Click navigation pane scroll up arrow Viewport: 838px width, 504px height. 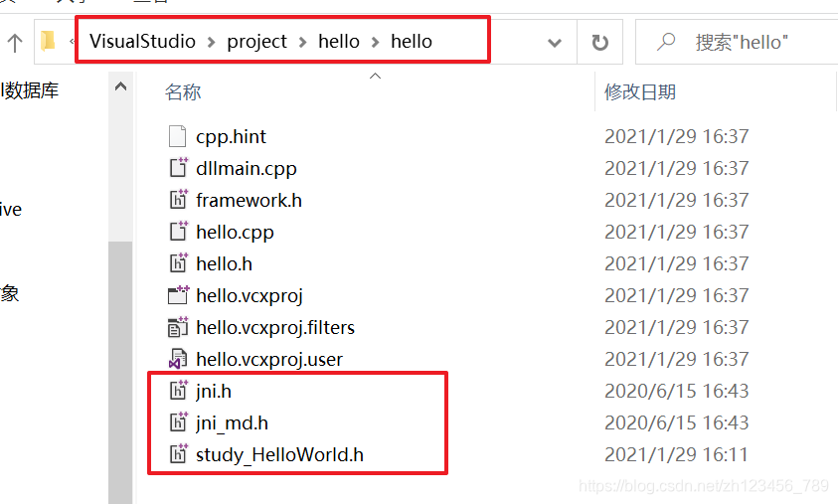[121, 86]
